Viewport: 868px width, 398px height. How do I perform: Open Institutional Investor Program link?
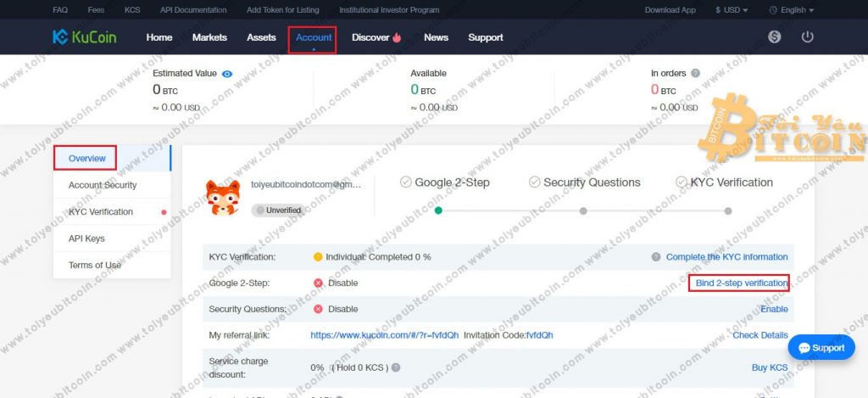click(x=389, y=10)
